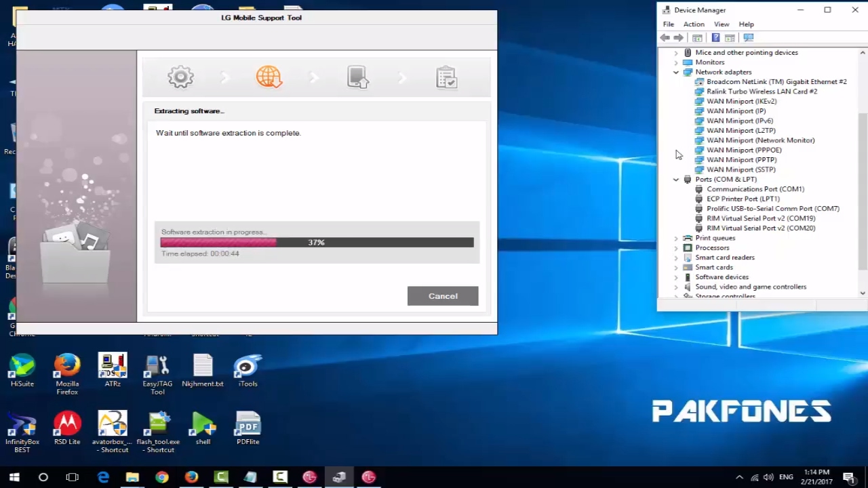This screenshot has width=868, height=488.
Task: Click the RSD Lite desktop icon
Action: coord(67,428)
